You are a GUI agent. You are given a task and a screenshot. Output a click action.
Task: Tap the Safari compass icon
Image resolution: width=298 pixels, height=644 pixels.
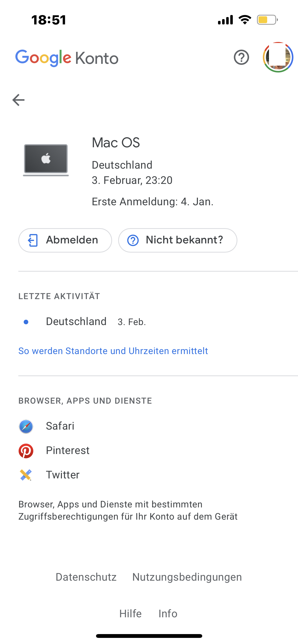click(x=26, y=426)
